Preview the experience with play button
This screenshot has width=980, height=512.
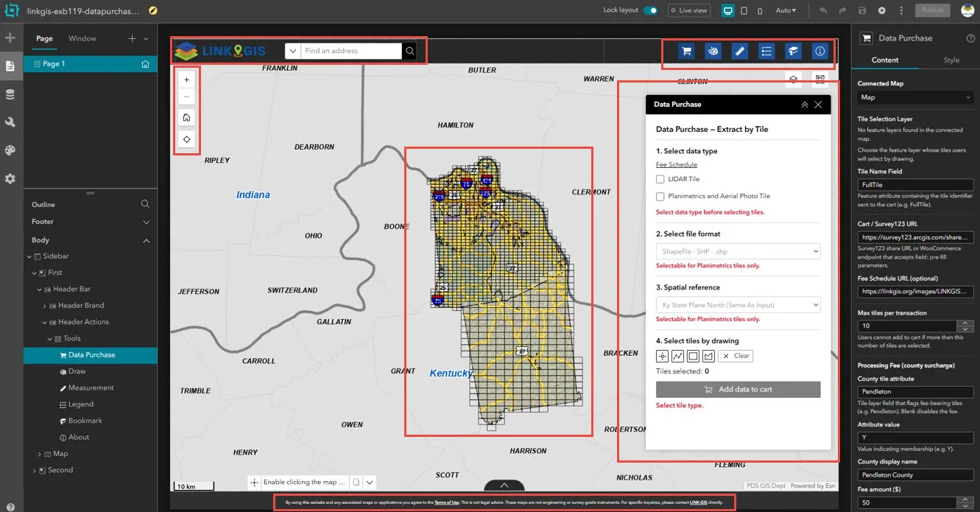tap(881, 10)
